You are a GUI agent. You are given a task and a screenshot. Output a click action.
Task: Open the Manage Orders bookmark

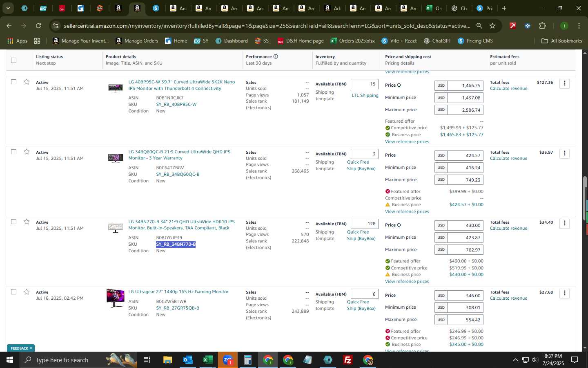click(137, 41)
